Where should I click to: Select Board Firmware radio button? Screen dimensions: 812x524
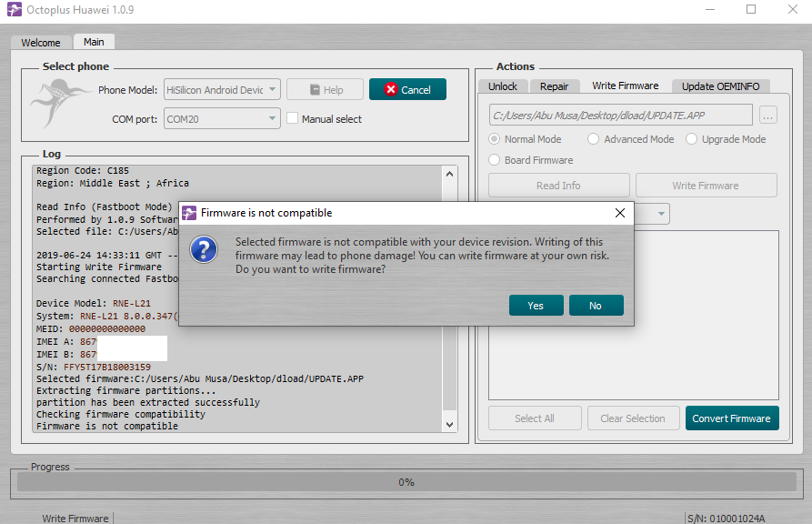[495, 160]
